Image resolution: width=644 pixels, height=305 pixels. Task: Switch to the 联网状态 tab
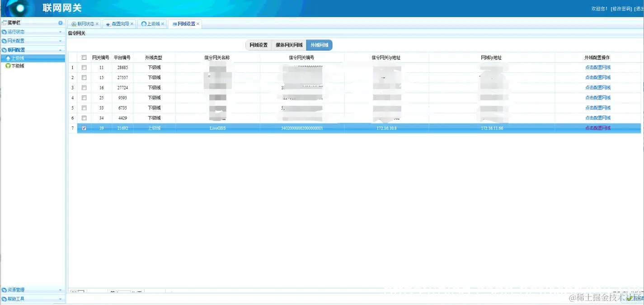click(85, 24)
